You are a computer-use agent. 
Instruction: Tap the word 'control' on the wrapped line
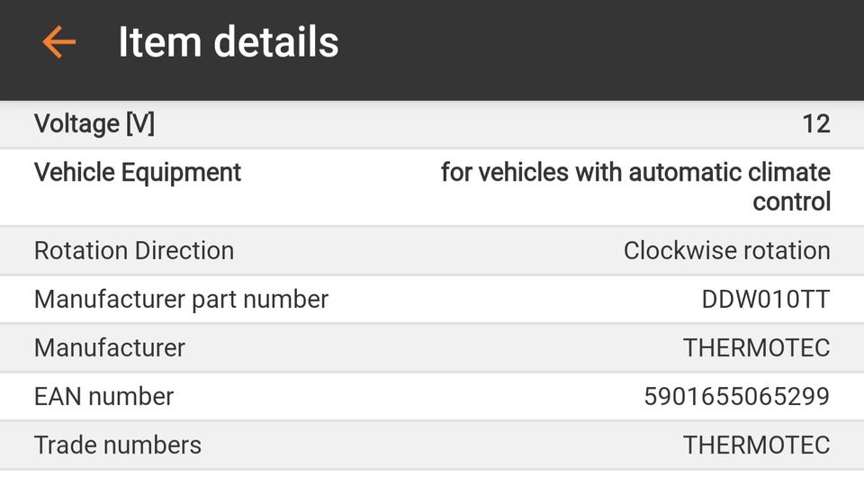point(791,202)
